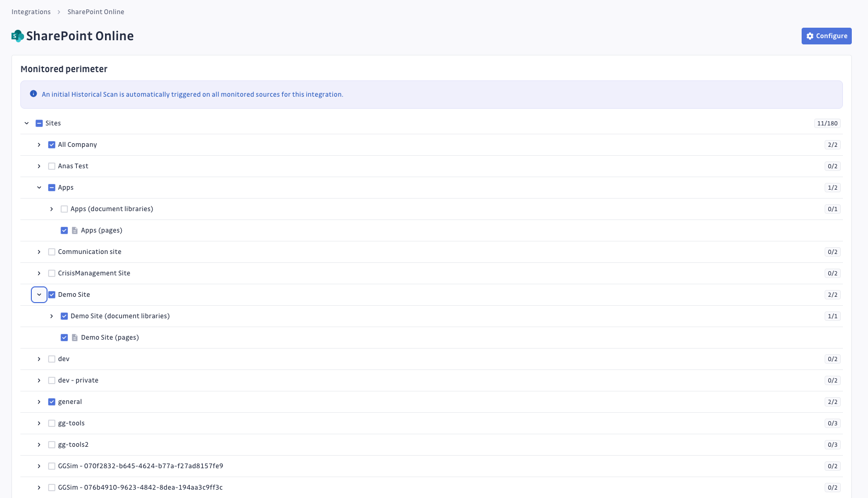Uncheck the Demo Site (pages) checkbox
Viewport: 868px width, 498px height.
64,338
